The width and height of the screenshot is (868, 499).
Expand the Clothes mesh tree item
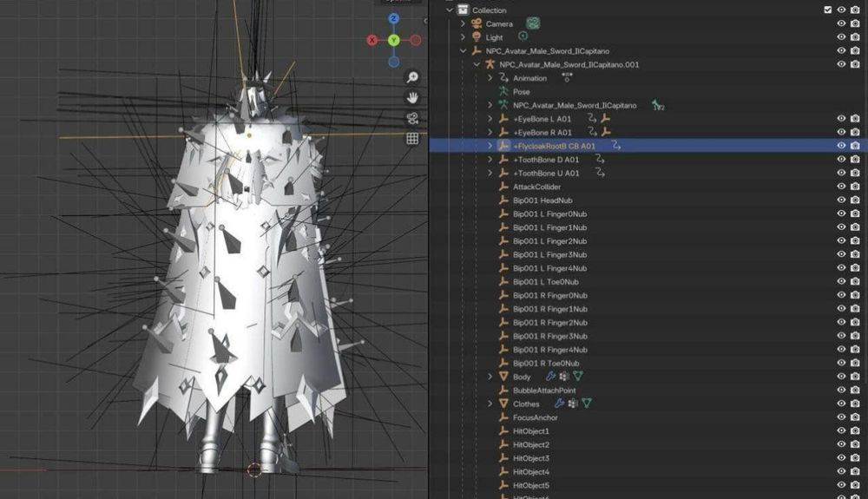tap(490, 404)
